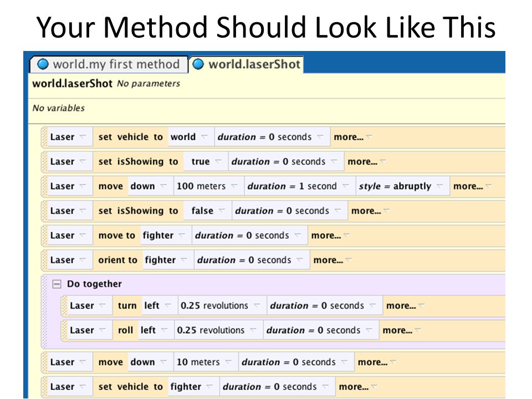This screenshot has width=532, height=399.
Task: Click the Do together label
Action: click(94, 284)
